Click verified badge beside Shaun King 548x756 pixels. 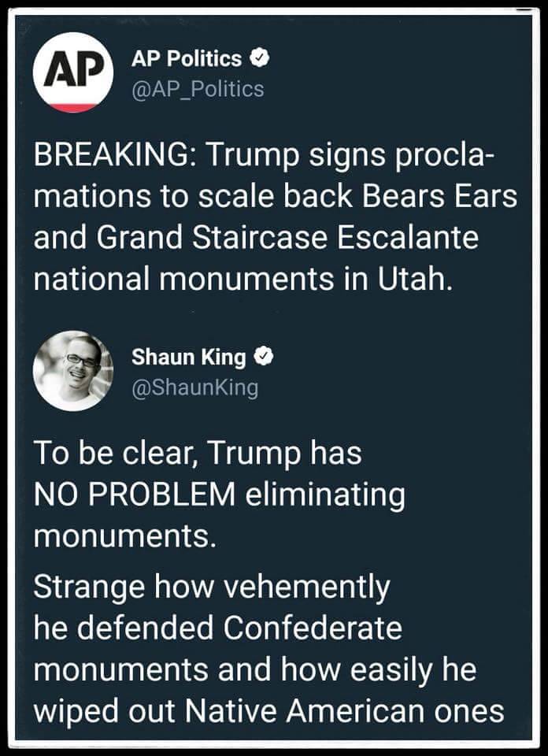[265, 358]
